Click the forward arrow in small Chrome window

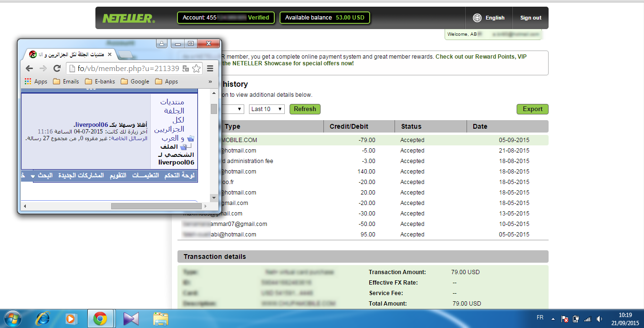[x=43, y=68]
